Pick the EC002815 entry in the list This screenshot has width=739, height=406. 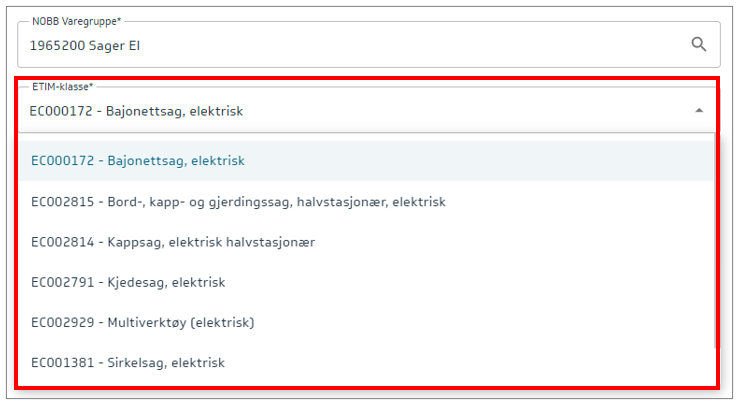pyautogui.click(x=62, y=201)
